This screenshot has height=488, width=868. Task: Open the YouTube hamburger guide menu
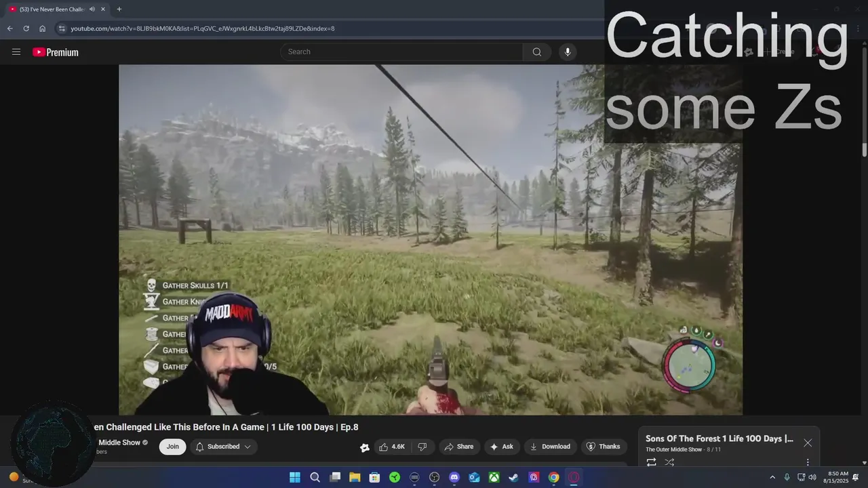click(x=16, y=52)
